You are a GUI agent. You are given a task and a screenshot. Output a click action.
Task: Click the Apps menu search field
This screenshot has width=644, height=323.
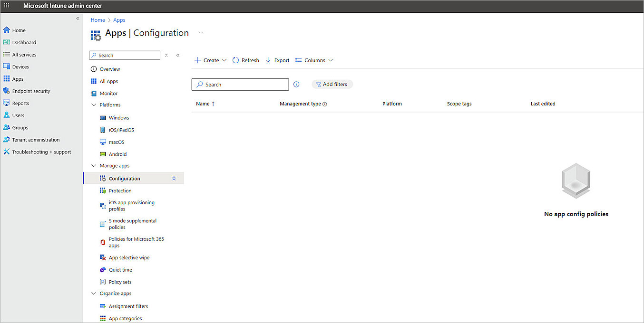pyautogui.click(x=125, y=55)
